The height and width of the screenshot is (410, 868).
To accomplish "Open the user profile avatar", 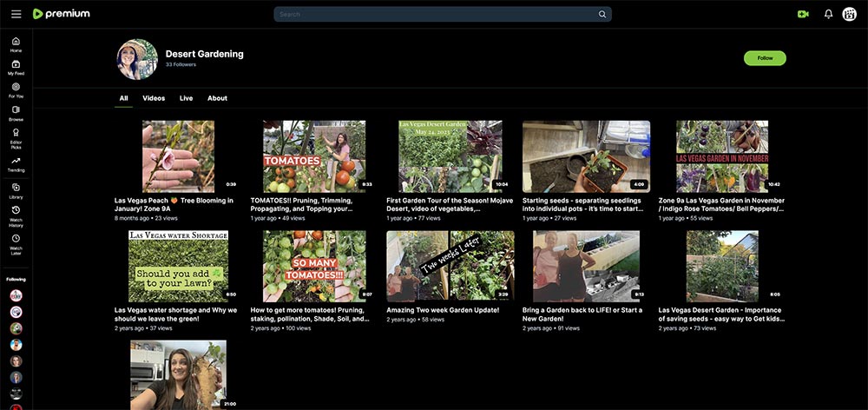I will tap(849, 15).
